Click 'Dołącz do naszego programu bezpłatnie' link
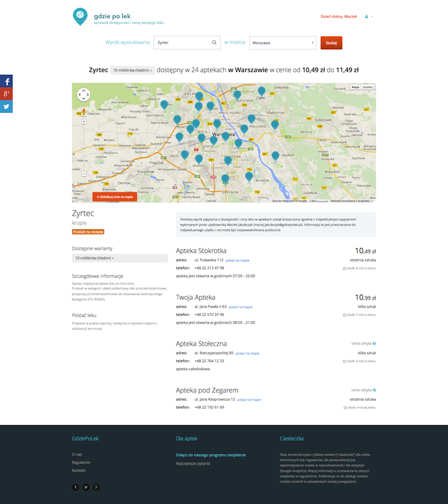448x504 pixels. coord(211,455)
